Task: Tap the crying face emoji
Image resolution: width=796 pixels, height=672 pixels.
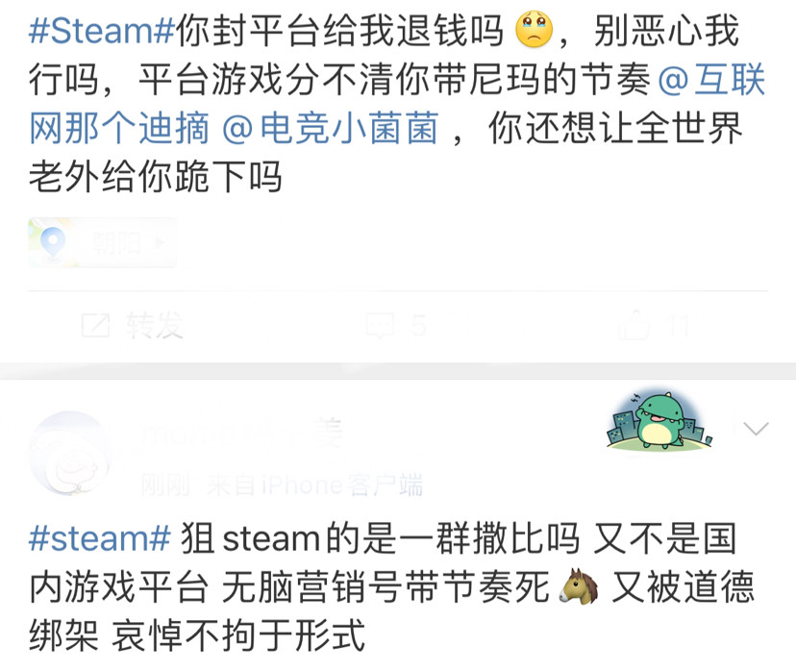Action: click(534, 30)
